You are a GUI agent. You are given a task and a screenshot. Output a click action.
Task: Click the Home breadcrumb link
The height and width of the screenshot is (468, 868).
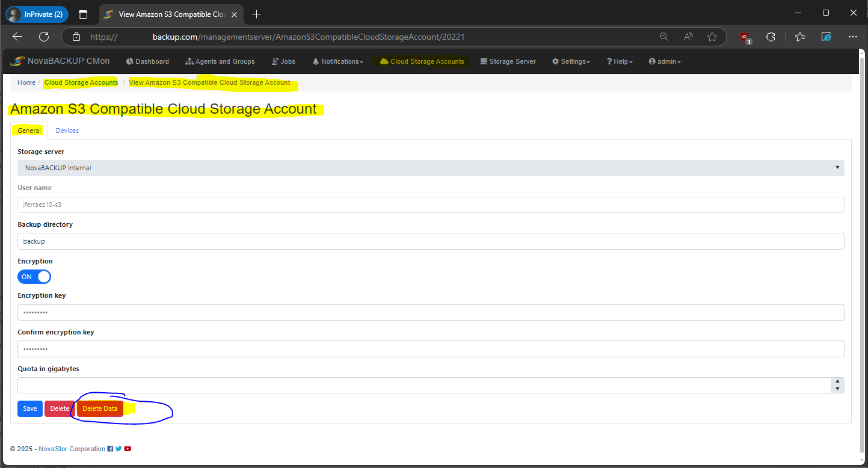[26, 82]
